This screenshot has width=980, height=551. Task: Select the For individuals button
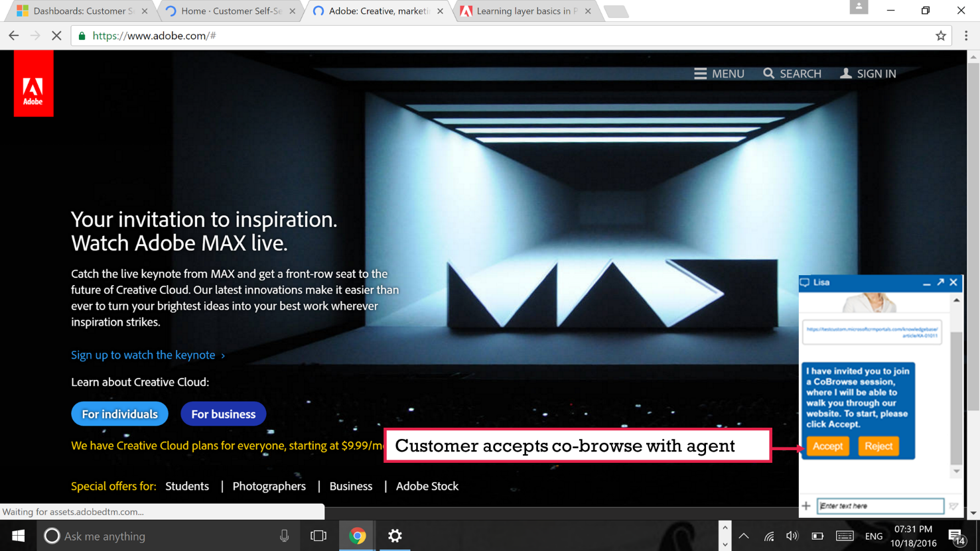tap(119, 414)
